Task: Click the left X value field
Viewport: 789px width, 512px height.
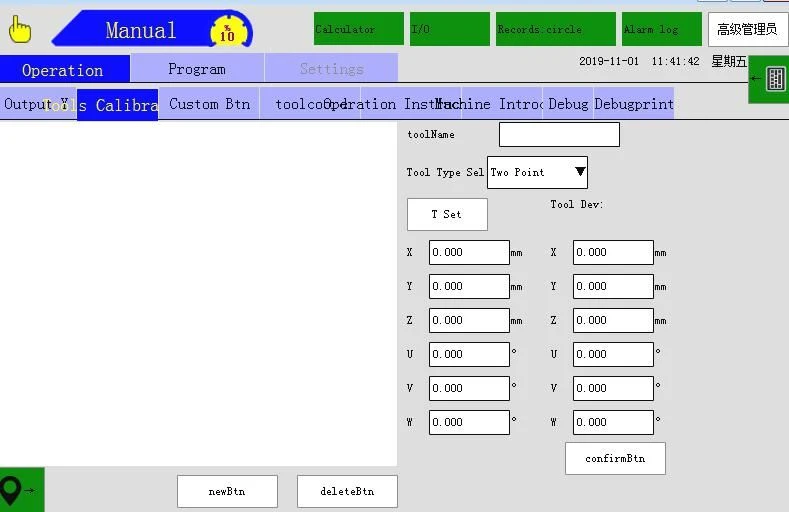Action: coord(469,252)
